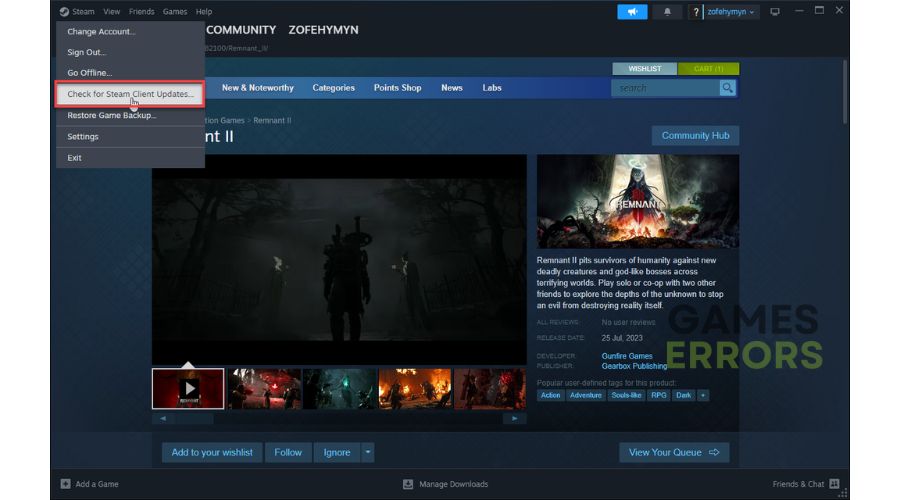Viewport: 900px width, 500px height.
Task: Select the RPG tag
Action: pyautogui.click(x=659, y=395)
